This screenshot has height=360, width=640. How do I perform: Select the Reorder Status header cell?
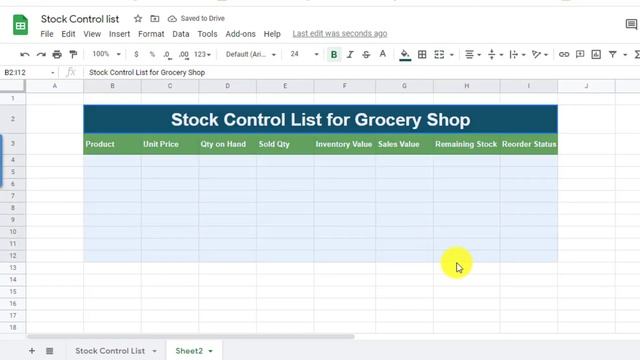click(529, 144)
